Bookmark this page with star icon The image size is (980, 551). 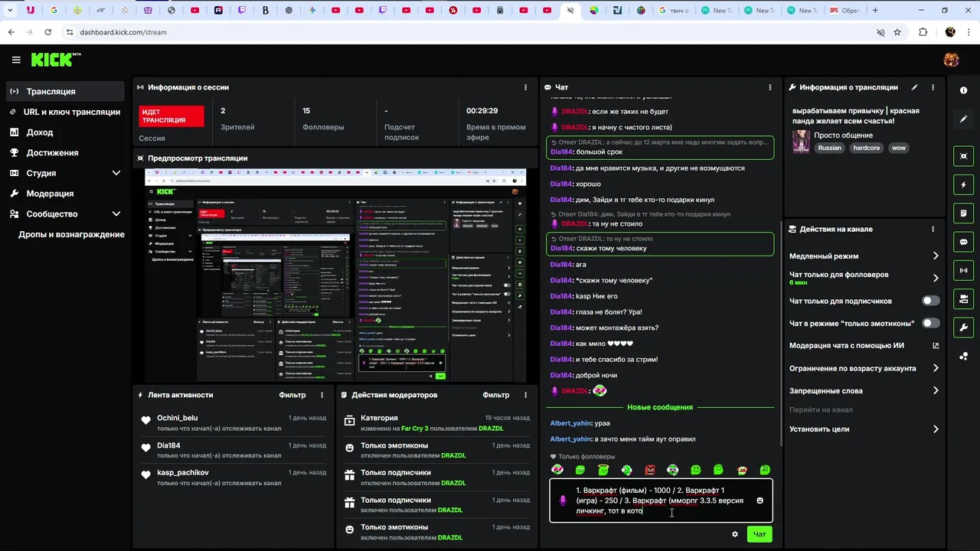click(x=897, y=32)
